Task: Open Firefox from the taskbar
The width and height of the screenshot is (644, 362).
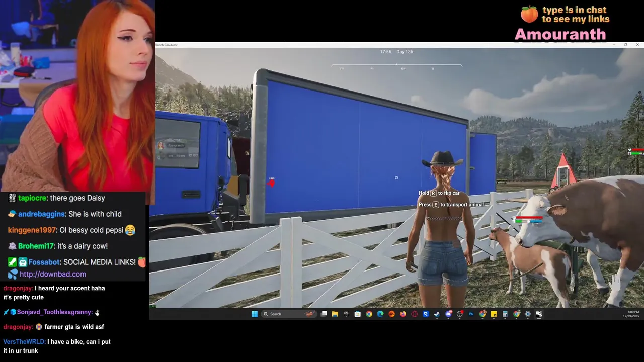Action: tap(403, 314)
